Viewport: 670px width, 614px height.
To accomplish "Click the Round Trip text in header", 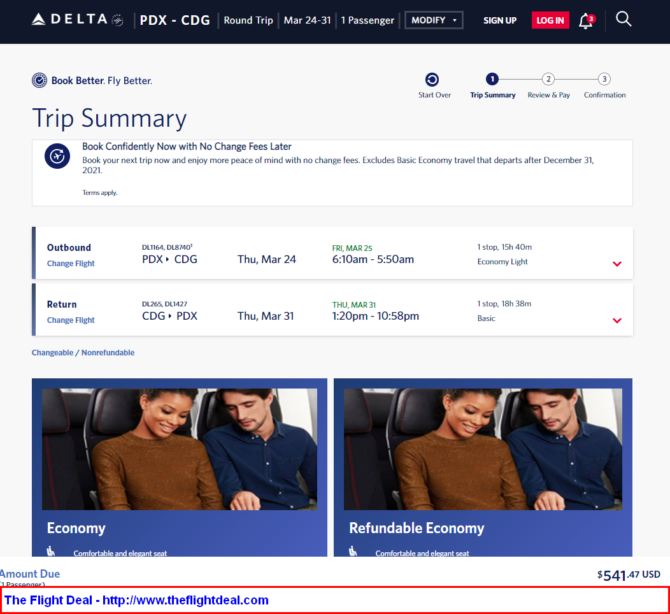I will coord(248,21).
